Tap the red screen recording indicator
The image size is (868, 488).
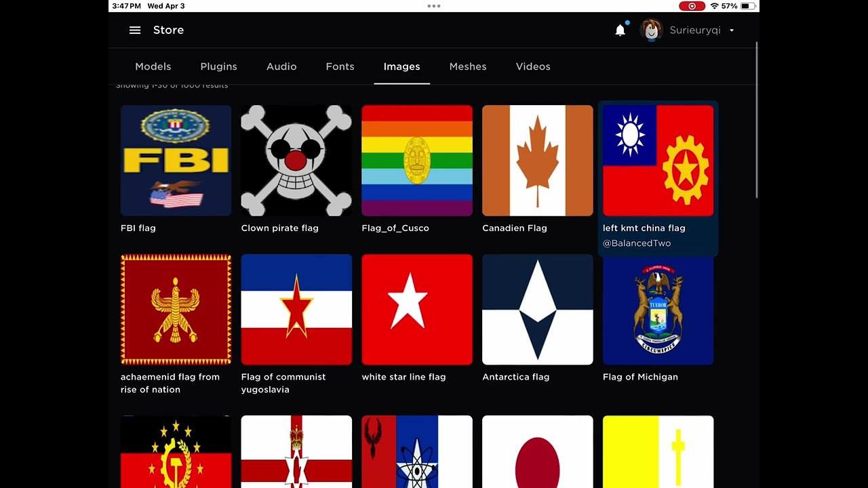pyautogui.click(x=692, y=6)
